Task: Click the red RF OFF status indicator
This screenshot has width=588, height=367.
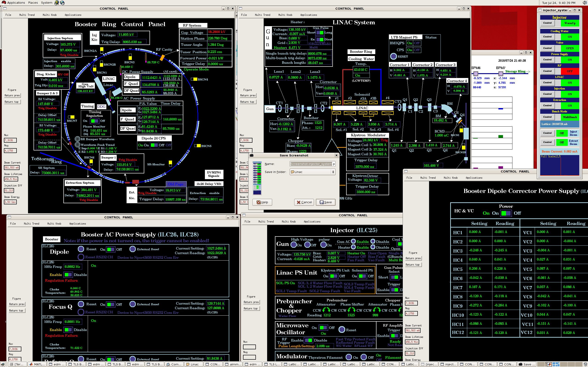Action: [x=570, y=71]
